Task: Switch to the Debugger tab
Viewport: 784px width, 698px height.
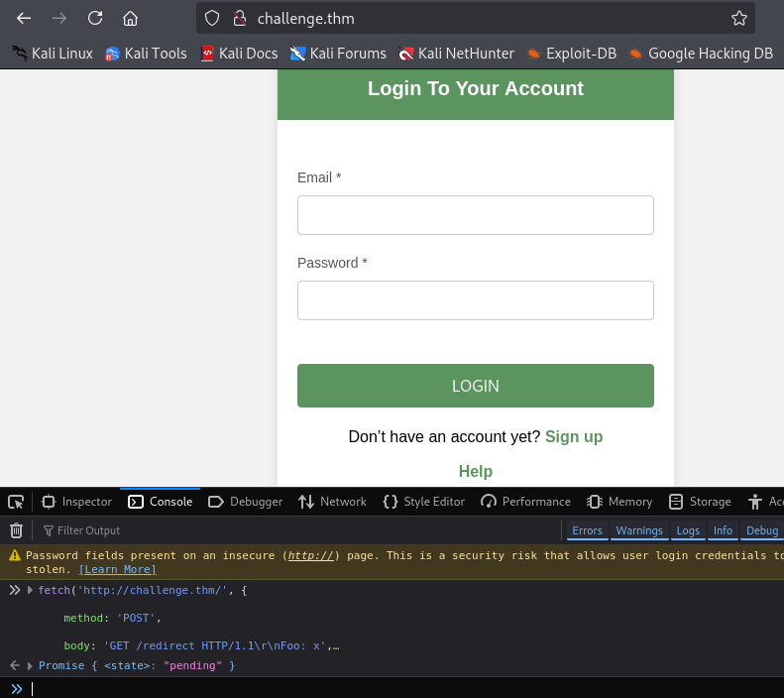Action: pos(245,502)
